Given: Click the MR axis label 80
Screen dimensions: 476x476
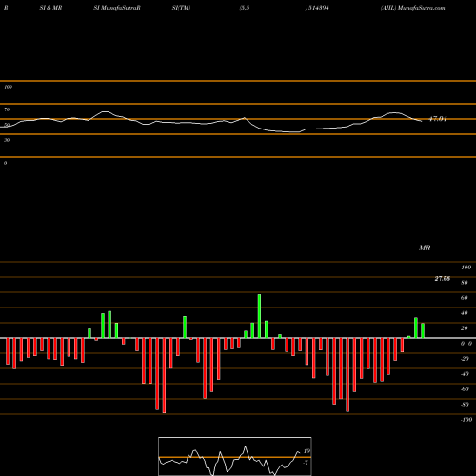Looking at the screenshot, I should tap(465, 283).
